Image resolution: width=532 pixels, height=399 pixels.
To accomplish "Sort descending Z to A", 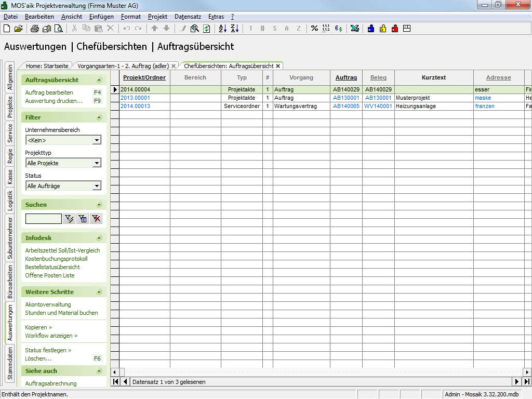I will pyautogui.click(x=235, y=29).
